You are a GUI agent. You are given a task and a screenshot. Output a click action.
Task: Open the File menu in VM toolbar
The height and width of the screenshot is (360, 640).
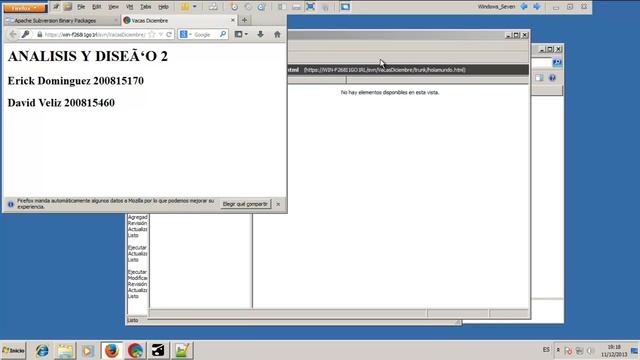(81, 7)
